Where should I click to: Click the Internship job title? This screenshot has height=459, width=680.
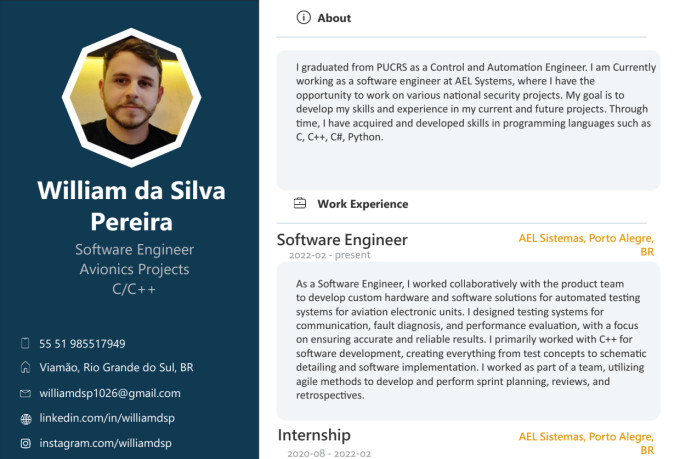pos(314,435)
